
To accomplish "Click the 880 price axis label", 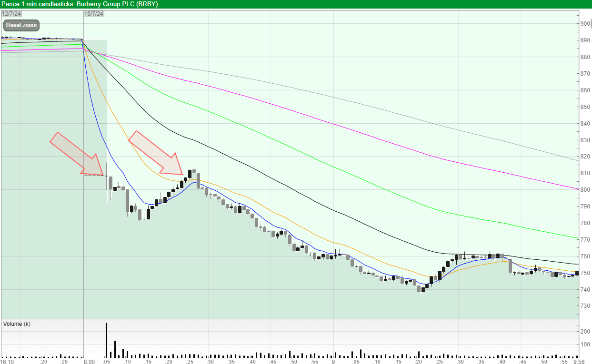I will [x=585, y=57].
